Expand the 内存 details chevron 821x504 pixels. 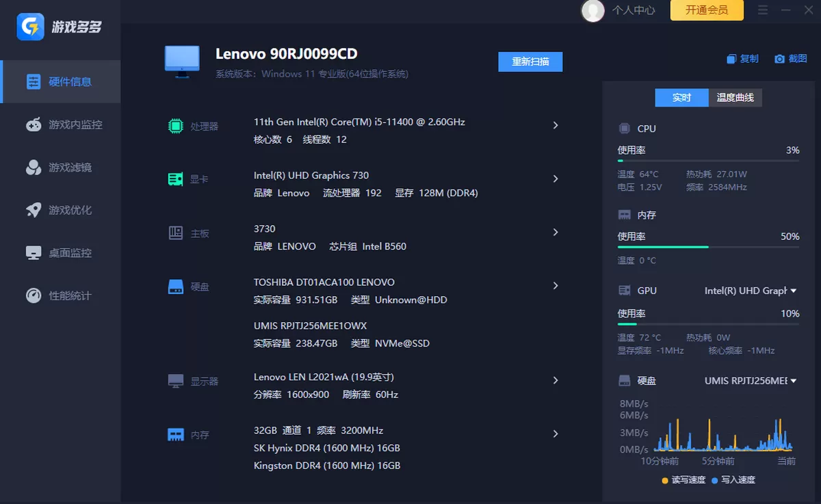coord(556,434)
